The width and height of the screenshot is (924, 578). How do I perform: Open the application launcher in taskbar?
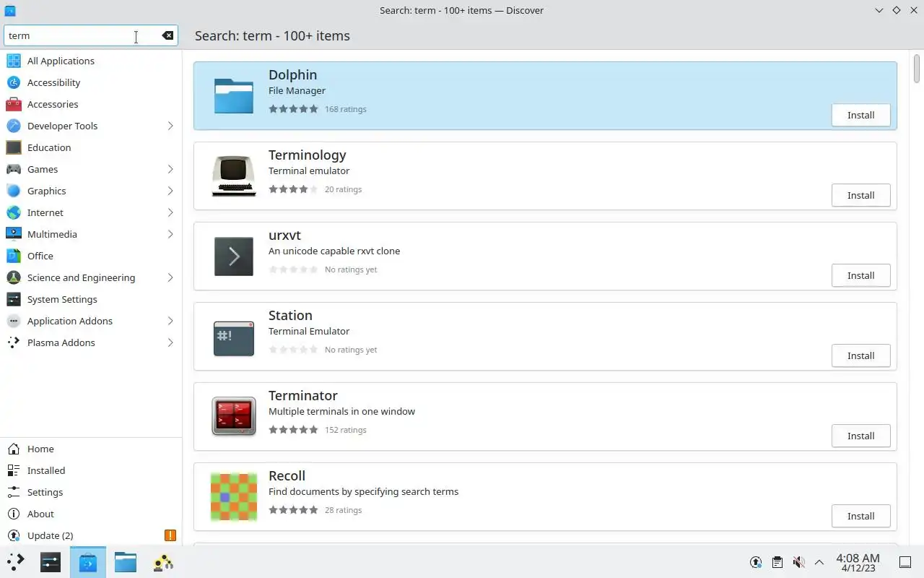coord(16,561)
